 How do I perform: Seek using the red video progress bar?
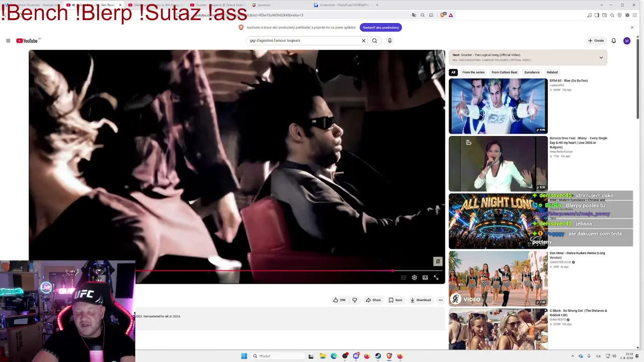(x=289, y=270)
